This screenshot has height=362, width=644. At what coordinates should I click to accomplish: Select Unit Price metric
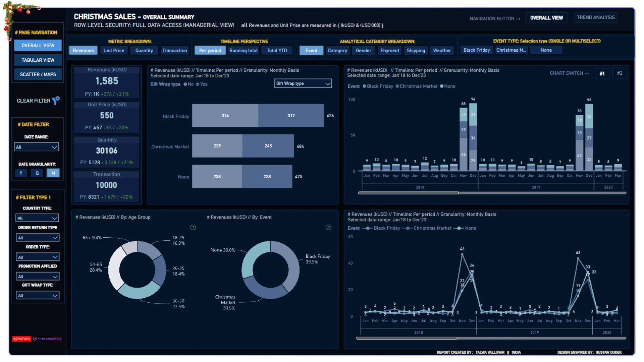[114, 51]
